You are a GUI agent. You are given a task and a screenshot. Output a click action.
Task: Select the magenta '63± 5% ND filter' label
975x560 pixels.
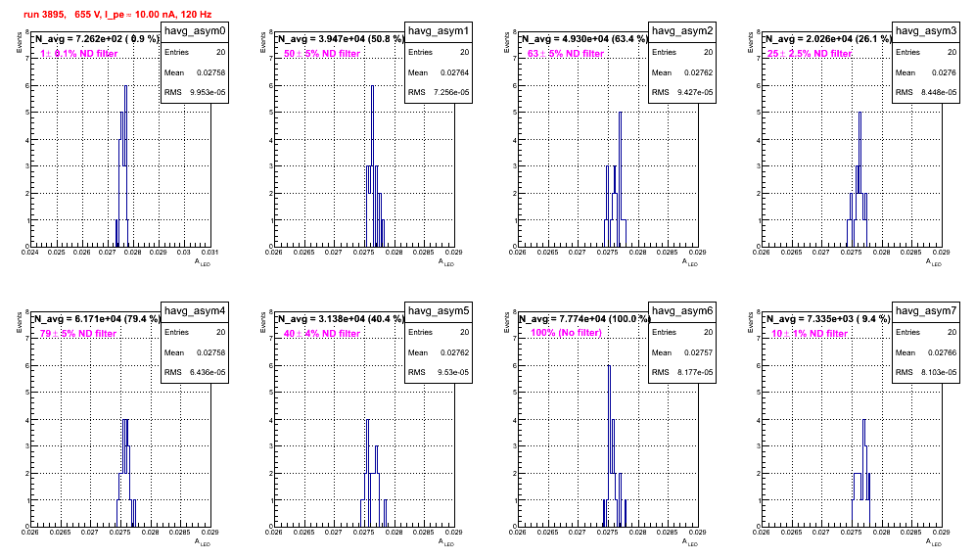pos(566,54)
